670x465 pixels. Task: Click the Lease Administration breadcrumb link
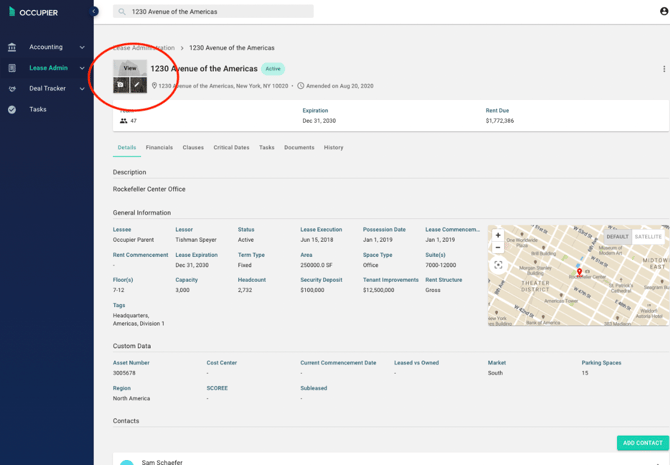(x=144, y=48)
